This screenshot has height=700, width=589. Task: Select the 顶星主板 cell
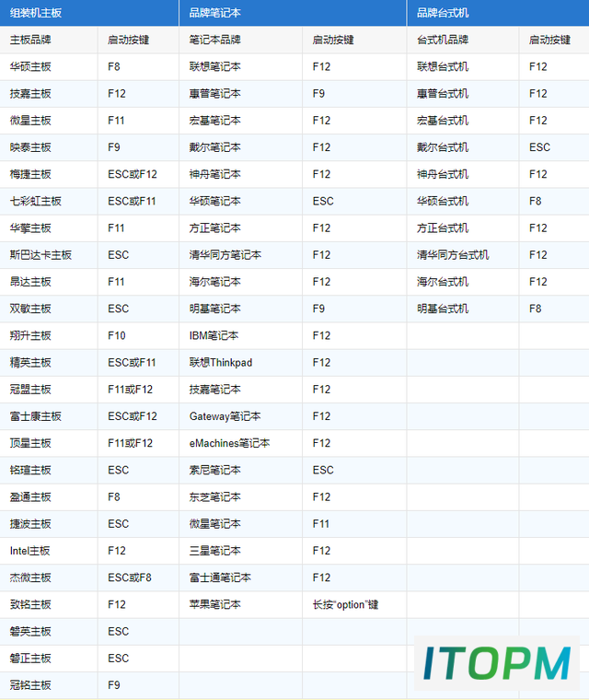49,443
